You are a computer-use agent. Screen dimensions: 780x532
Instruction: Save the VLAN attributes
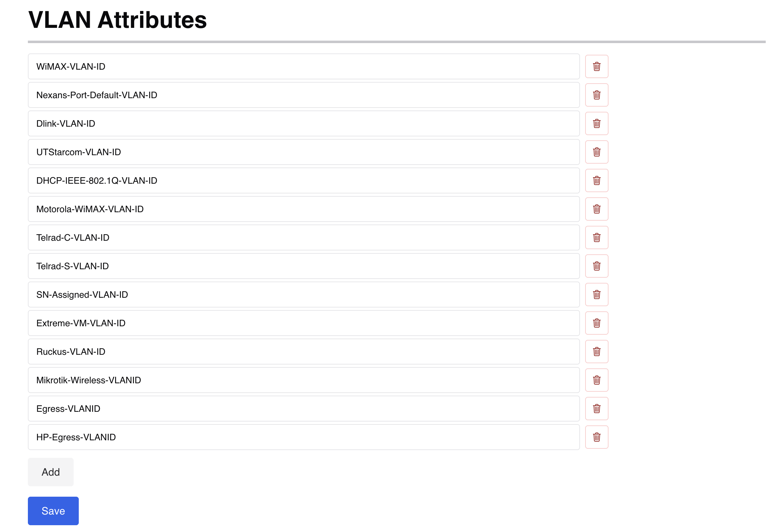(53, 511)
